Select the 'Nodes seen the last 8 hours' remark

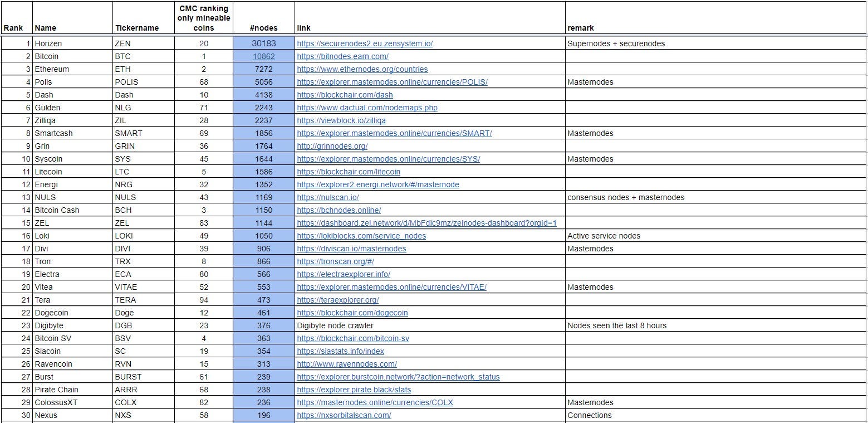click(716, 325)
